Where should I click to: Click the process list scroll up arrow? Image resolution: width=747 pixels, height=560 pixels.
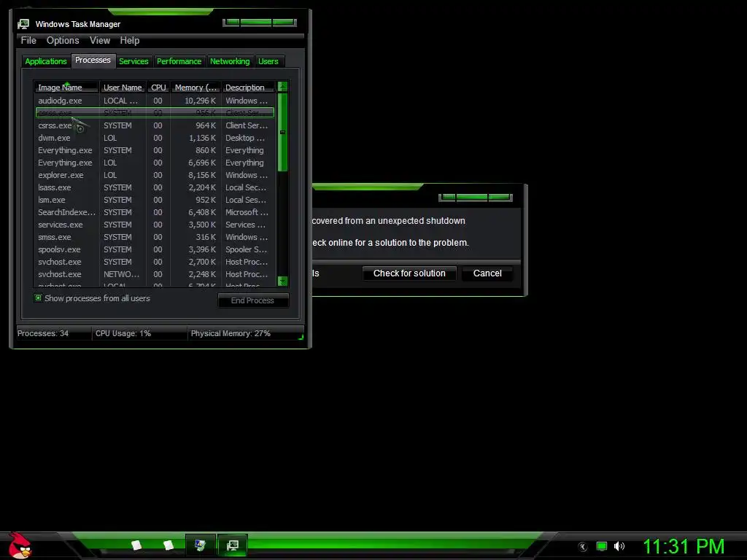point(282,87)
